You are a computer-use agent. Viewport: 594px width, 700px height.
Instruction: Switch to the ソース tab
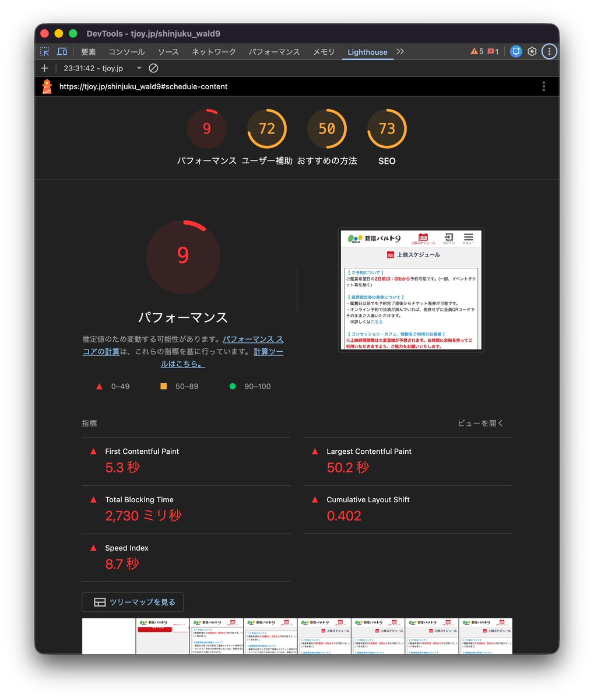tap(168, 52)
